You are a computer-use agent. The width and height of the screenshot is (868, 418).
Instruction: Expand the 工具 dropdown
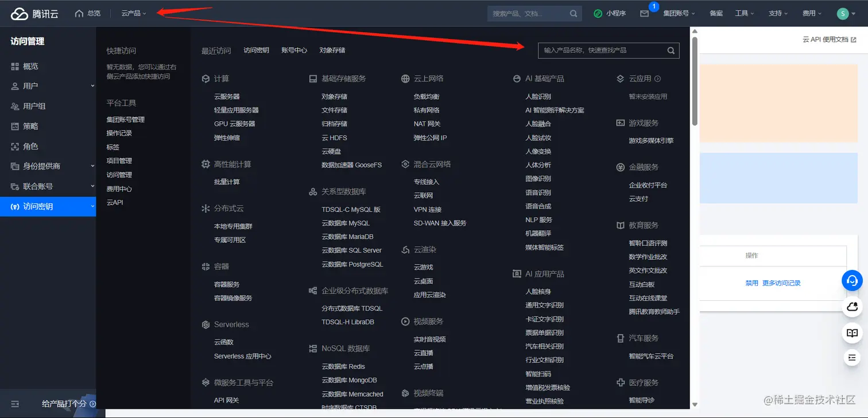(x=745, y=13)
